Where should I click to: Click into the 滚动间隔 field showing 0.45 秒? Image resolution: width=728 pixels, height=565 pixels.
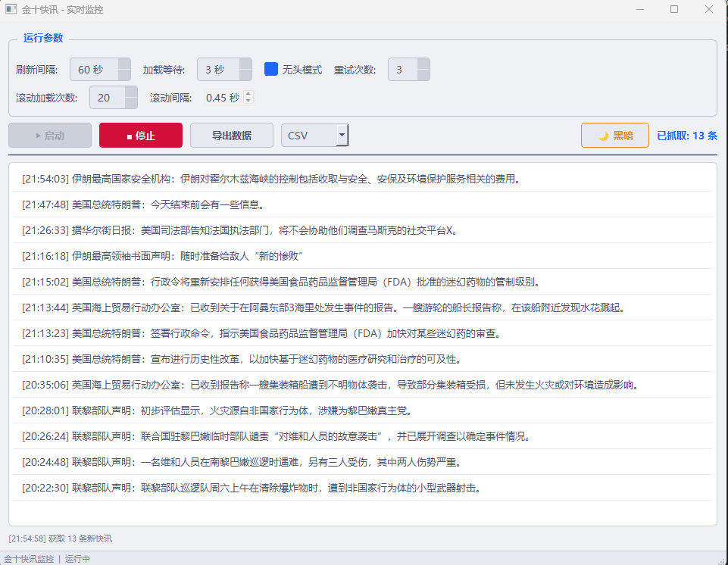223,98
